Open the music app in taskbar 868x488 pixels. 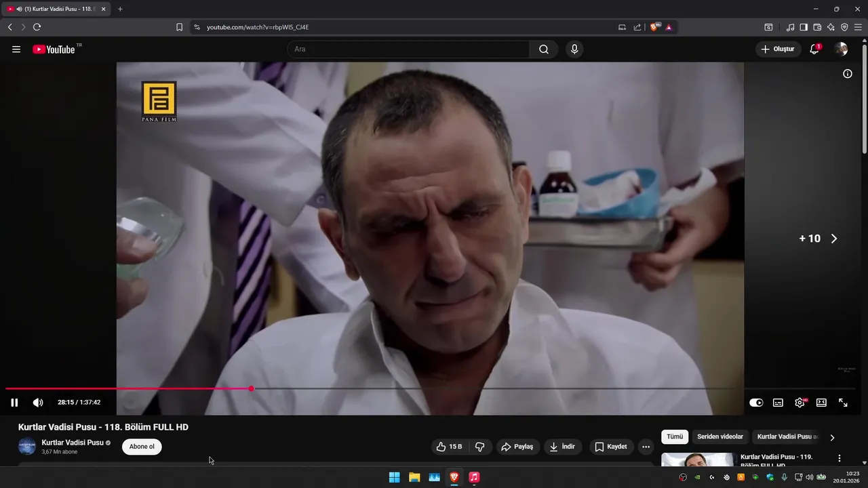point(474,477)
